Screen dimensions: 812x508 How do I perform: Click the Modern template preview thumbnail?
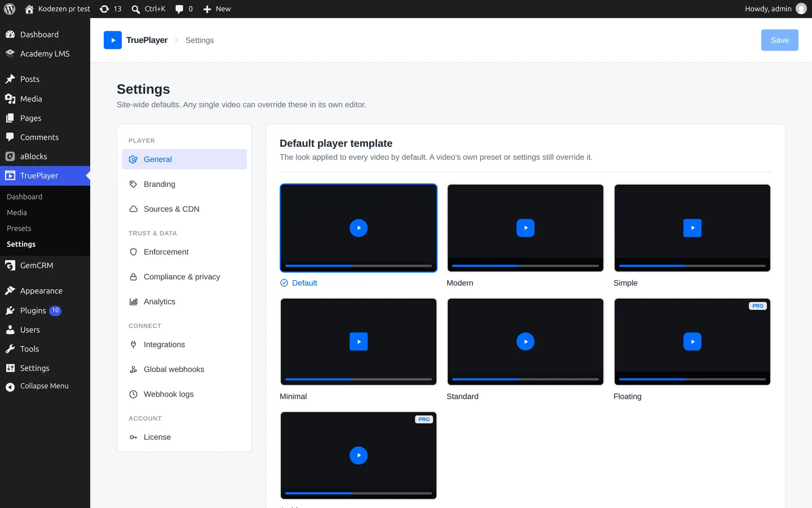pyautogui.click(x=526, y=228)
